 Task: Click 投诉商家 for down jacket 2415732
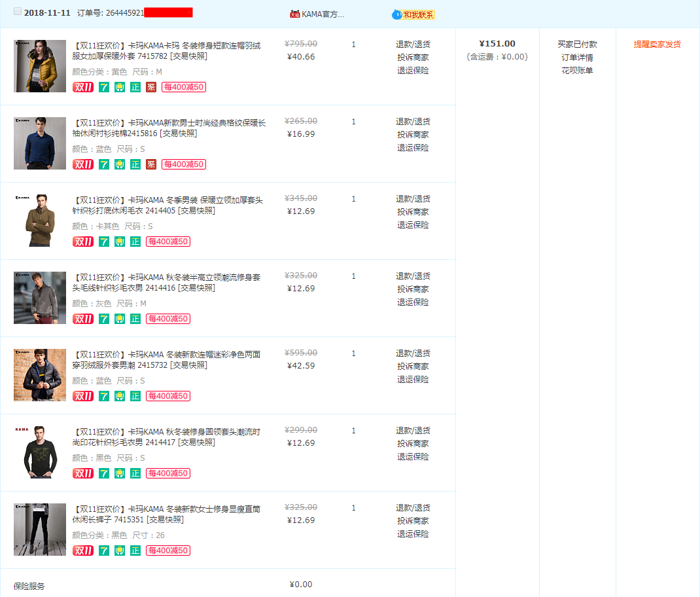(x=413, y=367)
